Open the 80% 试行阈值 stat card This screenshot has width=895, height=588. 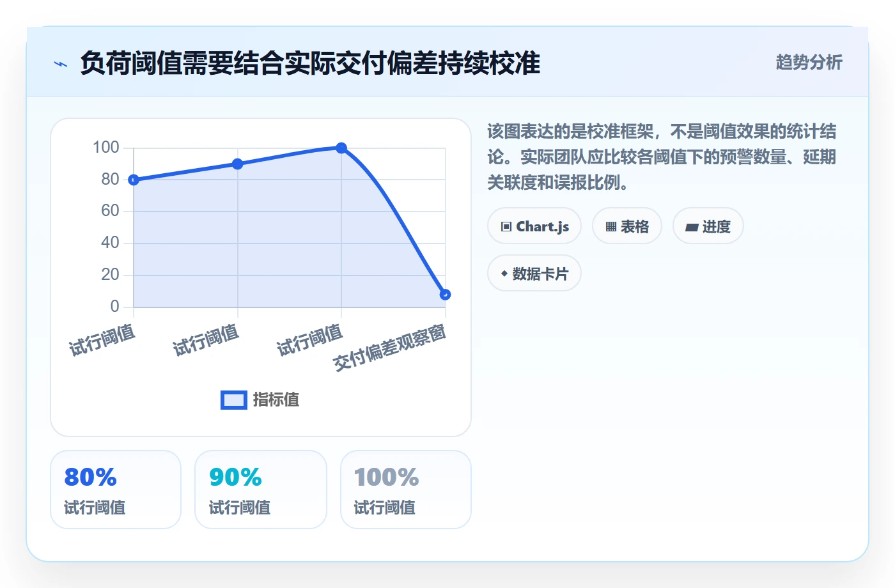tap(116, 490)
